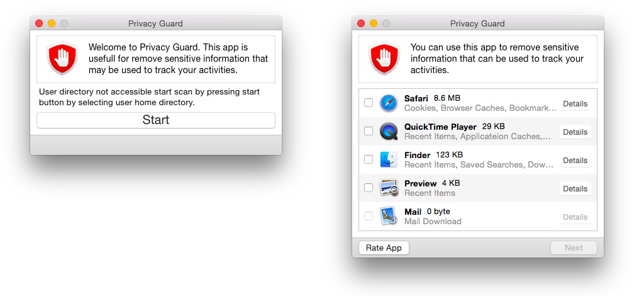Click the Next button

pyautogui.click(x=574, y=248)
